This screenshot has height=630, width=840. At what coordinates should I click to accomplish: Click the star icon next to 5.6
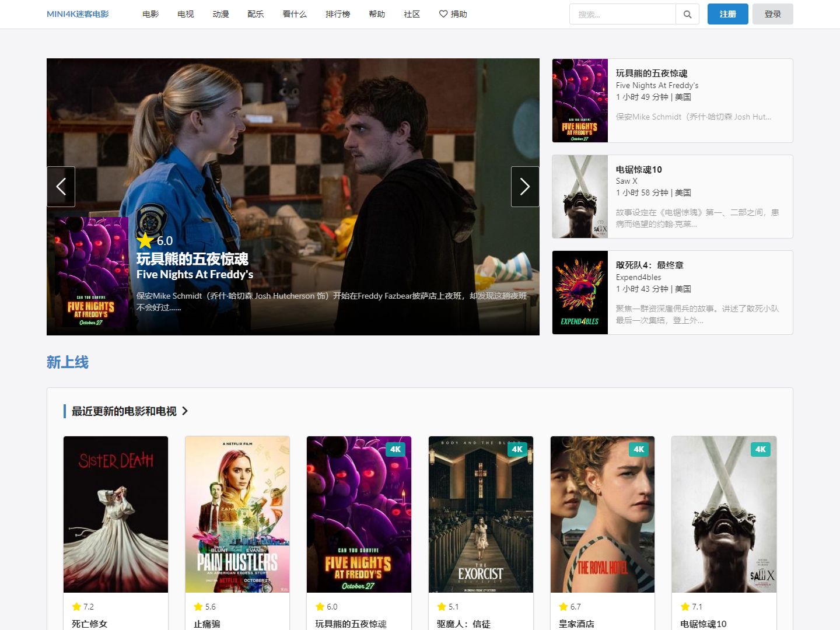click(198, 607)
